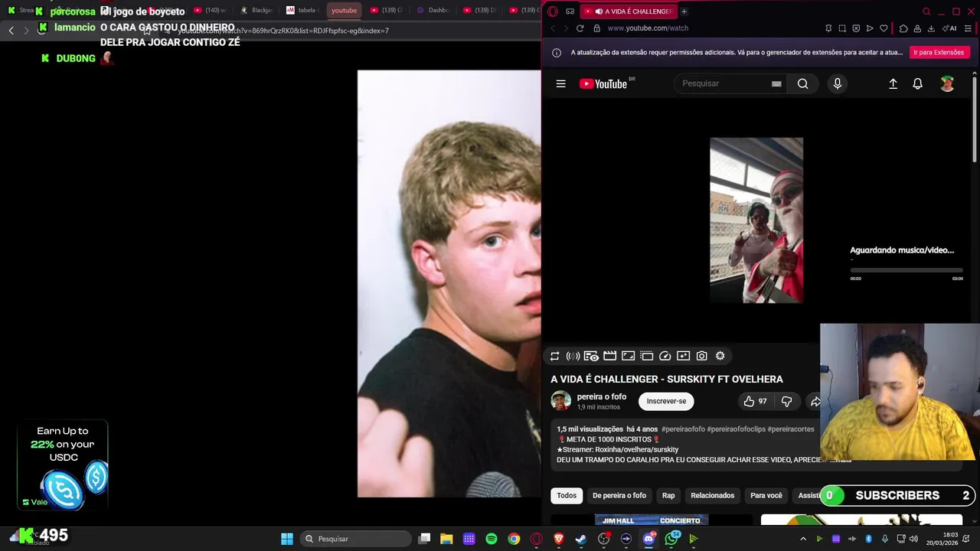This screenshot has height=551, width=980.
Task: Open the YouTube account avatar menu
Action: 947,83
